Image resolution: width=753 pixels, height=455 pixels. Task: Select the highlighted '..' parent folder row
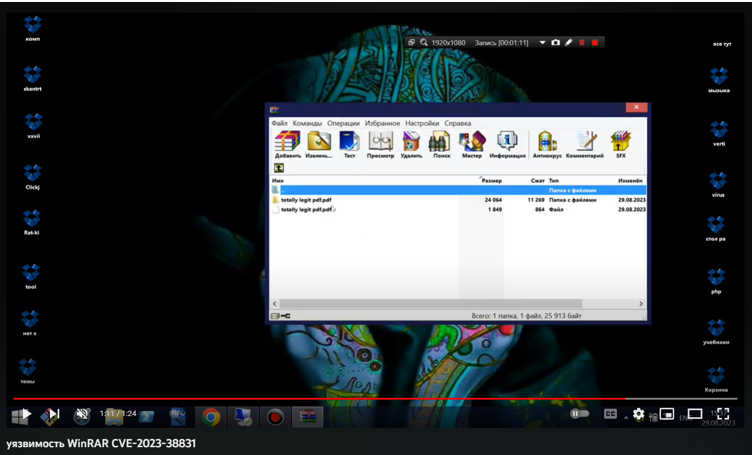click(x=458, y=190)
